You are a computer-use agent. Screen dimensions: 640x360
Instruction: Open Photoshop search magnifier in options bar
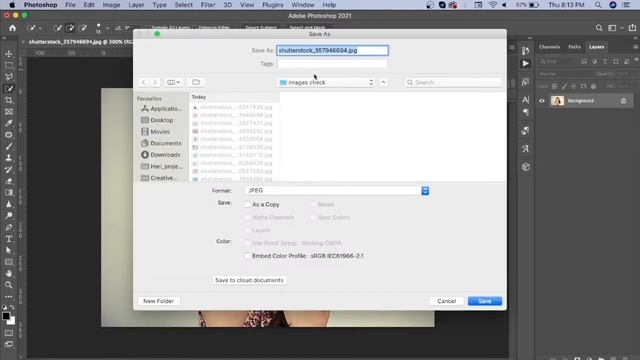(599, 28)
